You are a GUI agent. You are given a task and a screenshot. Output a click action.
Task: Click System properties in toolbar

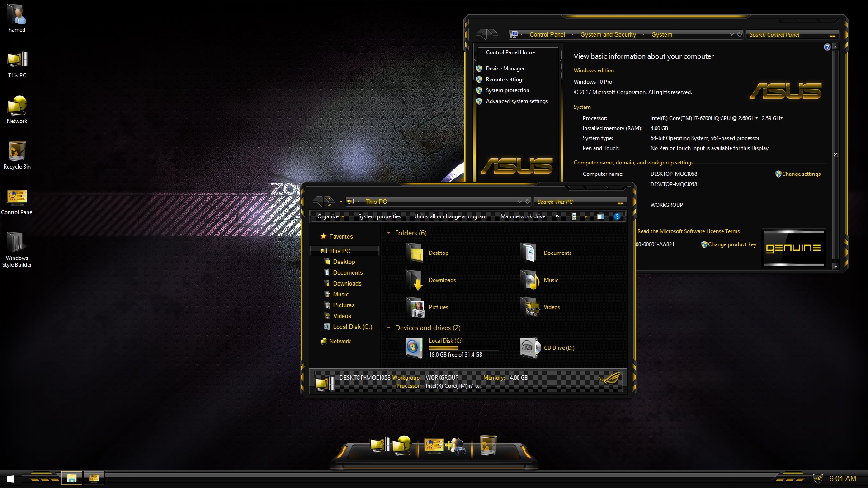point(379,216)
